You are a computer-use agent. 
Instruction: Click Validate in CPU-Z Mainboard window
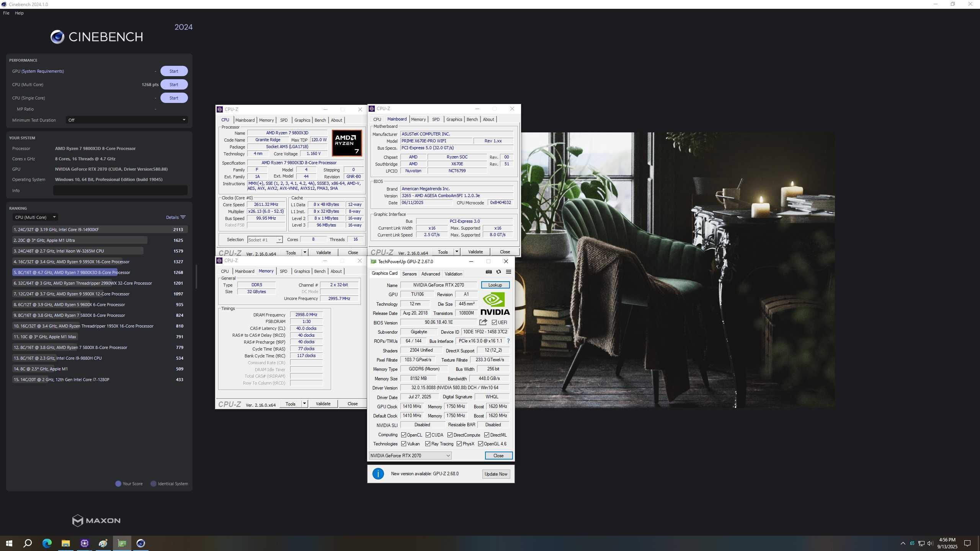coord(475,251)
